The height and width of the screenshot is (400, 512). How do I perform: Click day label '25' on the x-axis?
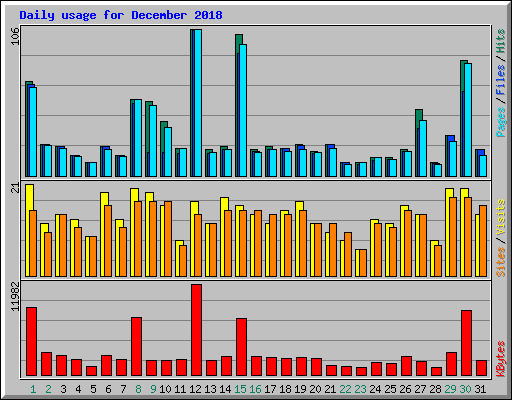pos(390,389)
